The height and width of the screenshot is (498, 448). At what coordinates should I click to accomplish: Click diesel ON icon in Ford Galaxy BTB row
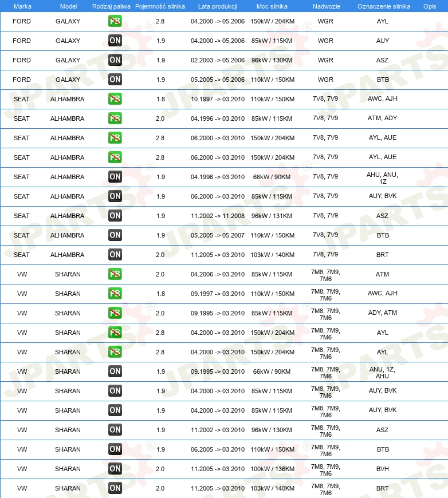(115, 80)
